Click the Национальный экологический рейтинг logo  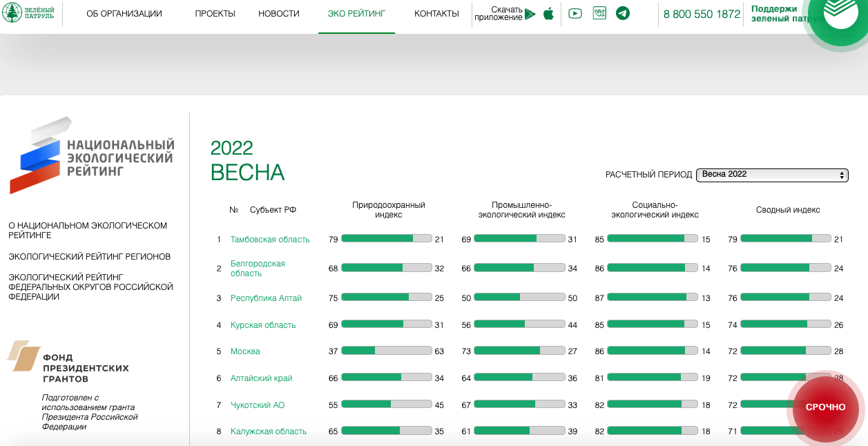(91, 157)
